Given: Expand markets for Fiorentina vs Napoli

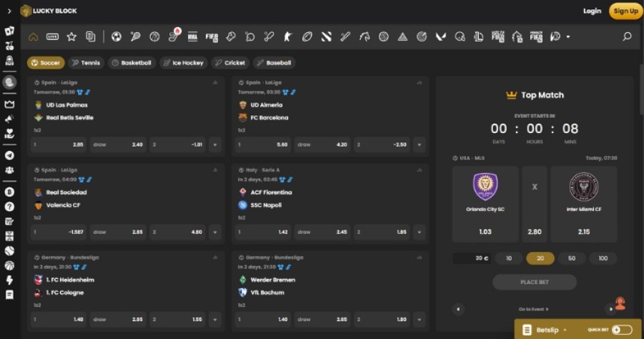Looking at the screenshot, I should click(420, 232).
